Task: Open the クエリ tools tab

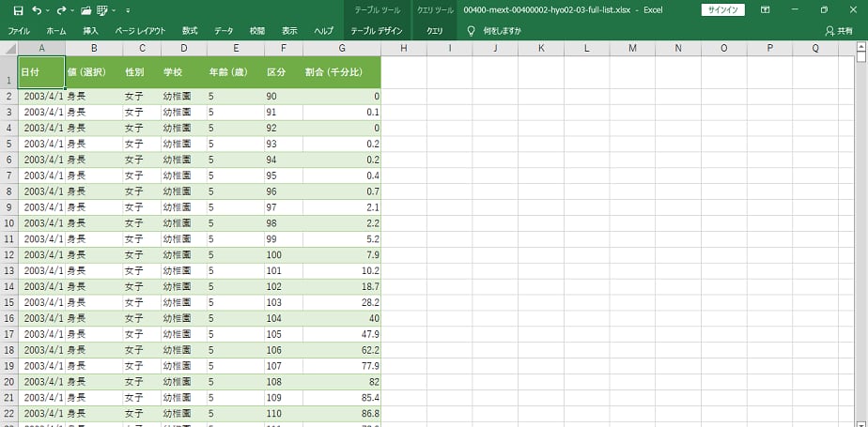Action: pos(435,30)
